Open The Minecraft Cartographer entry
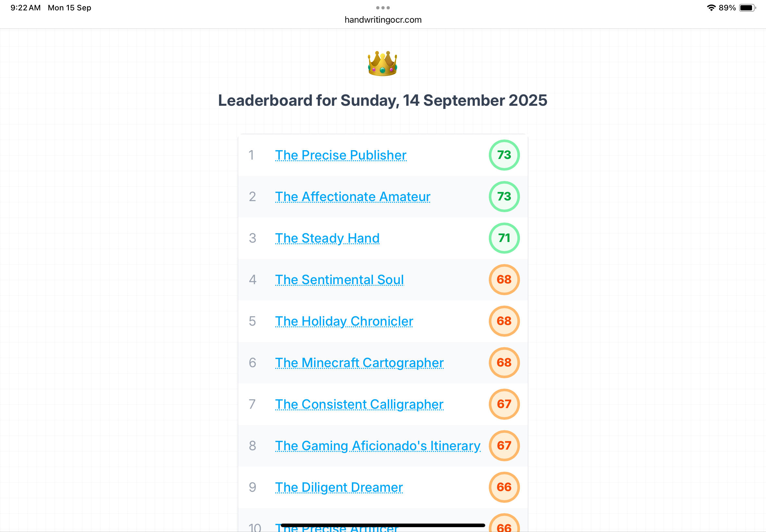 click(x=359, y=363)
